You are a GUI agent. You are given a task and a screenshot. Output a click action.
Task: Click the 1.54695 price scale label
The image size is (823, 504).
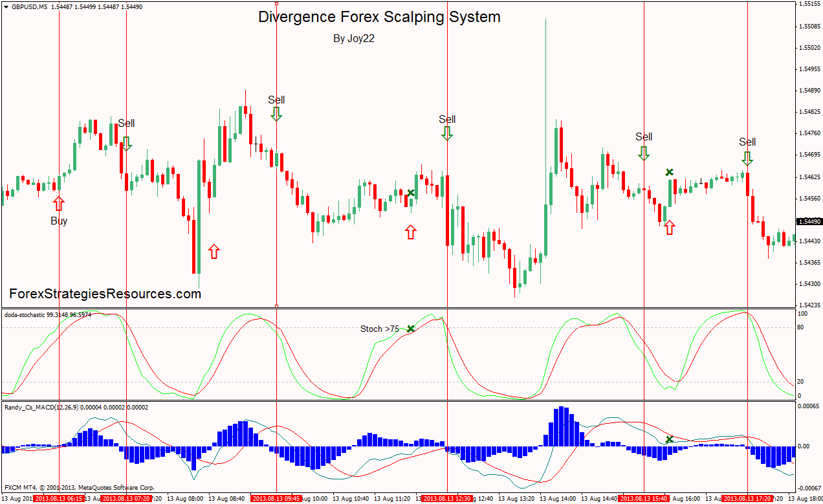[810, 155]
